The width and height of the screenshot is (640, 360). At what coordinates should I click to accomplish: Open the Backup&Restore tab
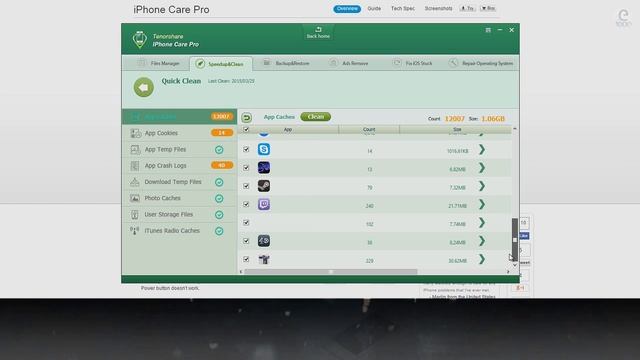point(287,63)
